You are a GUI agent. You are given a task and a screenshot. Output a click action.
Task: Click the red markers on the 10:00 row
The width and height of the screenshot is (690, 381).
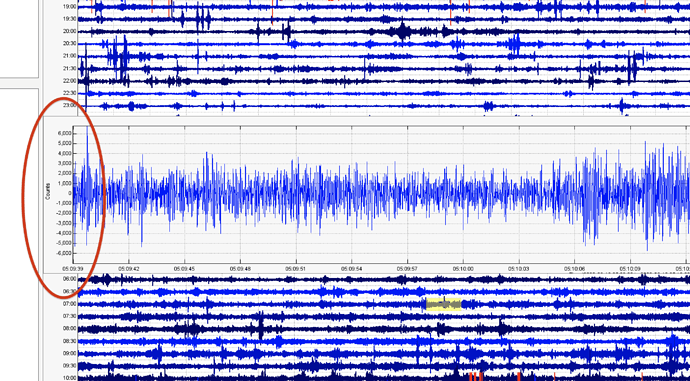pos(476,377)
